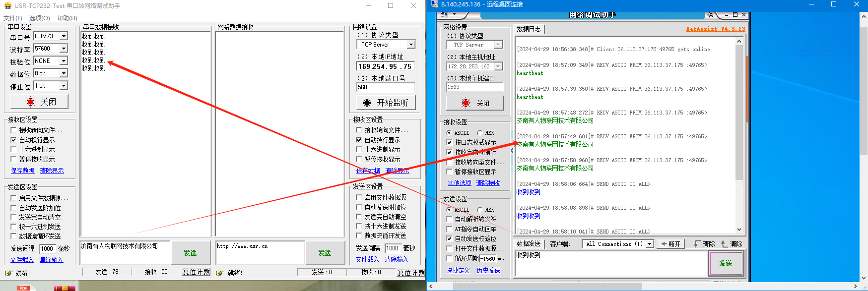
Task: Click the USR-TCP232-Test title bar app icon
Action: (7, 5)
